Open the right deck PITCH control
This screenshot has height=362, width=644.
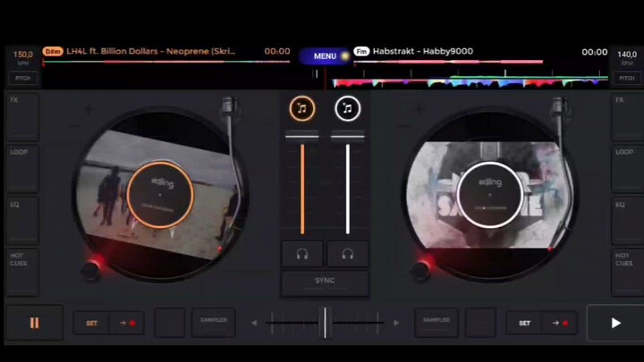coord(627,78)
